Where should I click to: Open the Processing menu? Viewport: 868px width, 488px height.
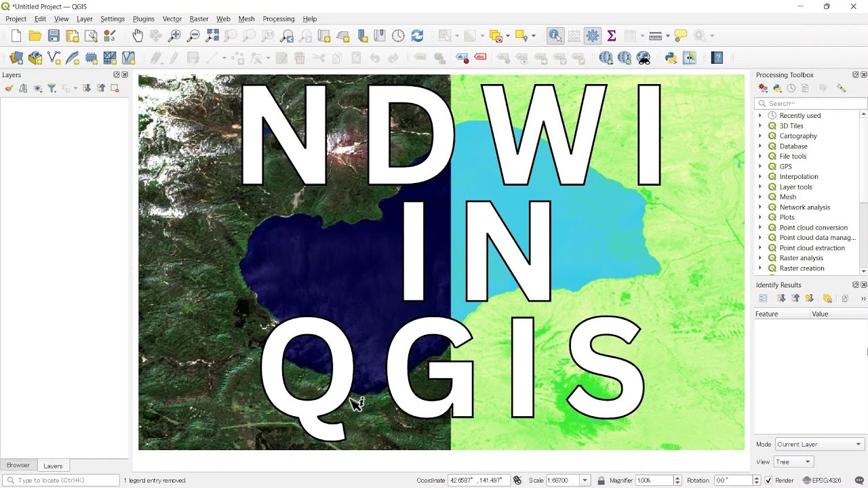(278, 19)
